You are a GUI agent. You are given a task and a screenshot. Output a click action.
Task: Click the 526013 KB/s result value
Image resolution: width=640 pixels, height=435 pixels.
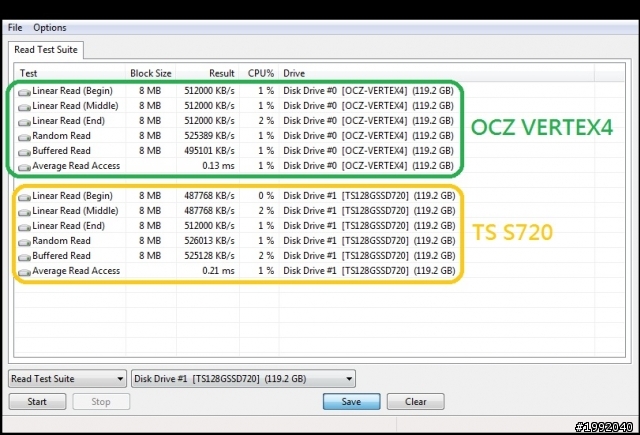(x=209, y=241)
